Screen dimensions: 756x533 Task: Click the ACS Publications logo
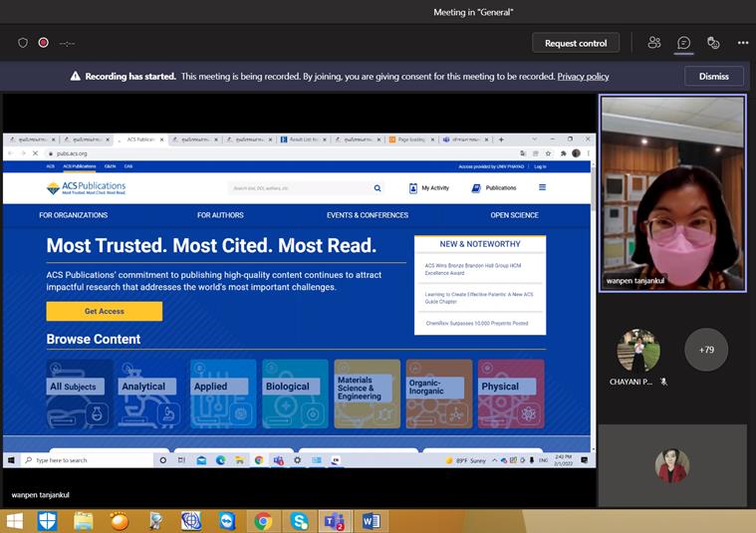pos(87,187)
